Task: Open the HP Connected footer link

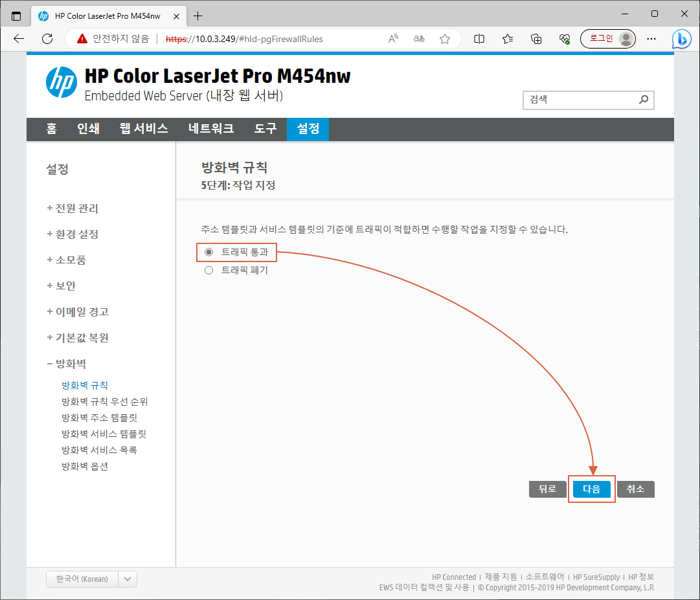Action: click(x=454, y=577)
